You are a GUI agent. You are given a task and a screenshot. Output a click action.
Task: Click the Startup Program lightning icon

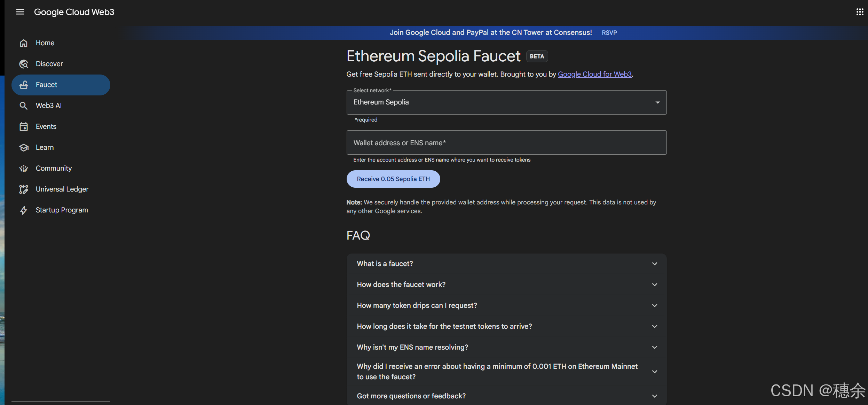[24, 210]
